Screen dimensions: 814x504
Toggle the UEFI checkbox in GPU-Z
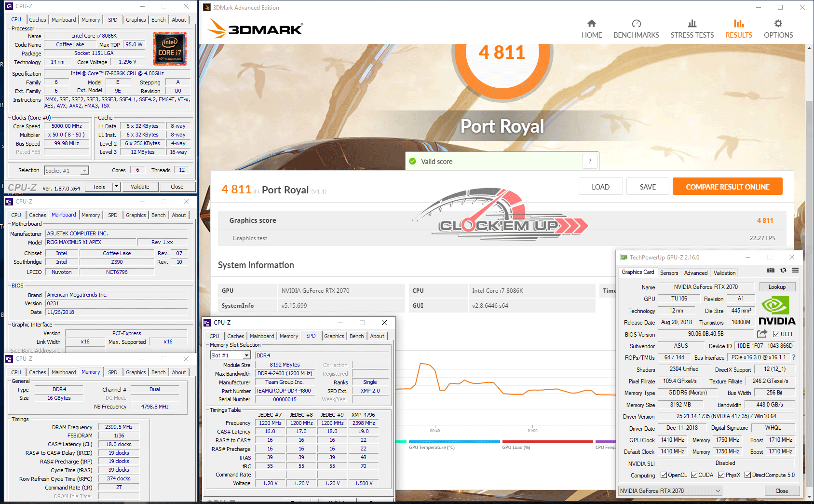(x=776, y=334)
